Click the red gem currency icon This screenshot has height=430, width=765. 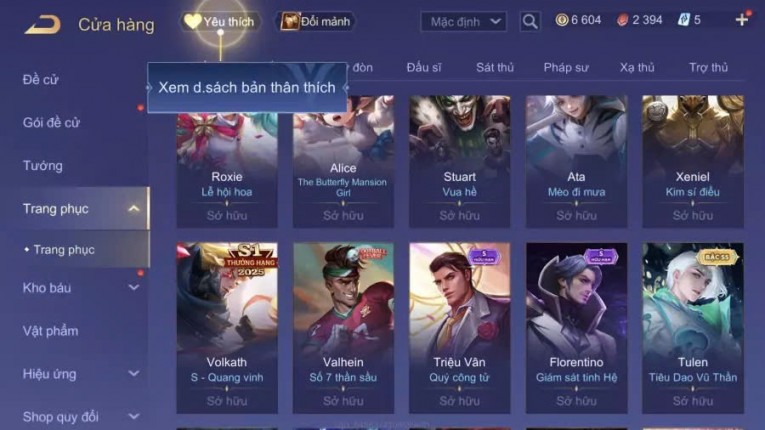(x=622, y=20)
